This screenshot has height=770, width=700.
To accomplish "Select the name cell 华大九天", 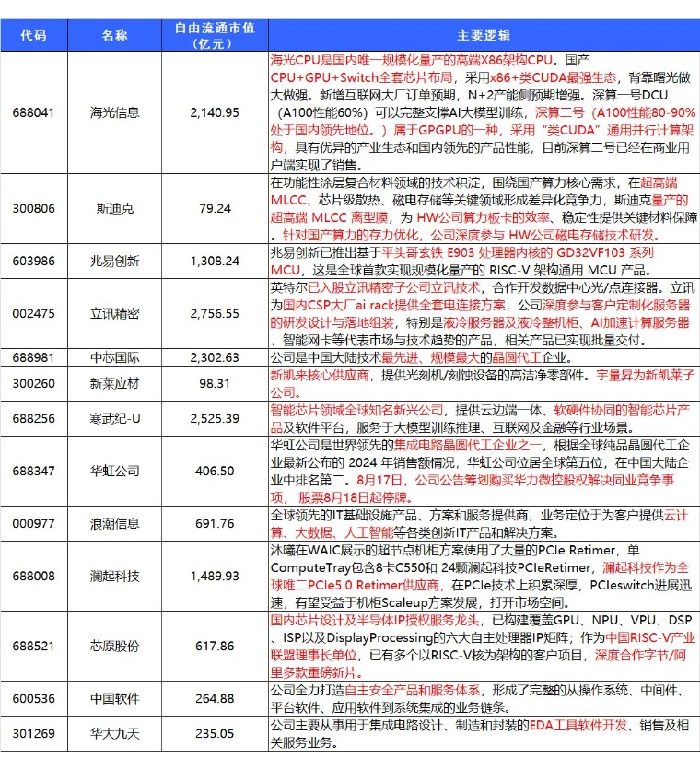I will (x=114, y=734).
